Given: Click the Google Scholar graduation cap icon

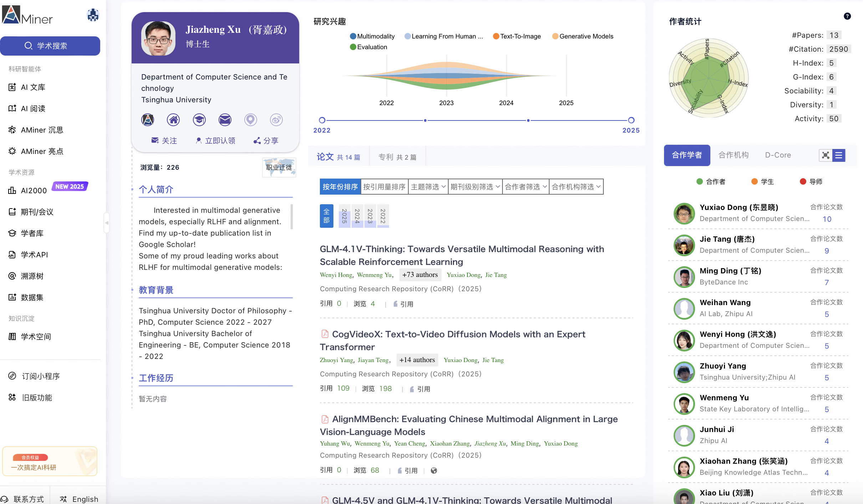Looking at the screenshot, I should [199, 120].
